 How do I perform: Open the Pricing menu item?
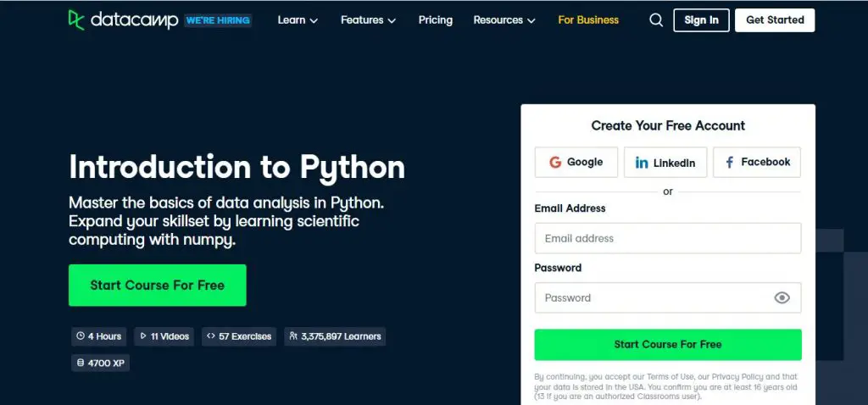point(436,20)
